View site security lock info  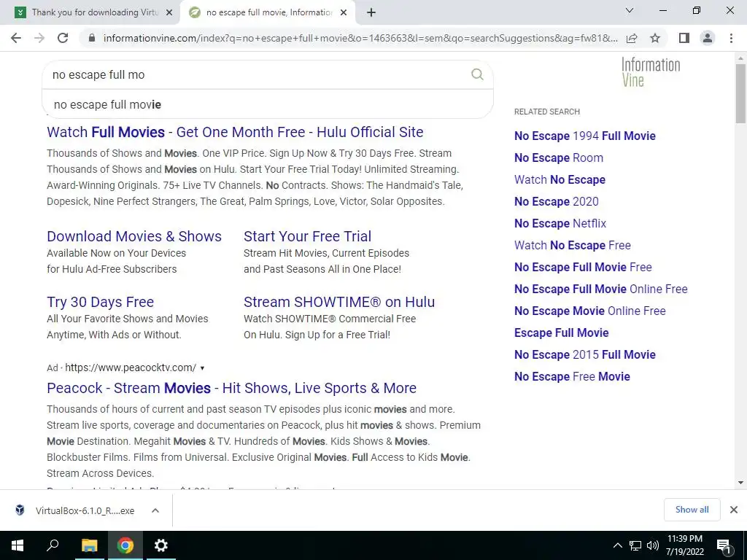click(x=92, y=38)
